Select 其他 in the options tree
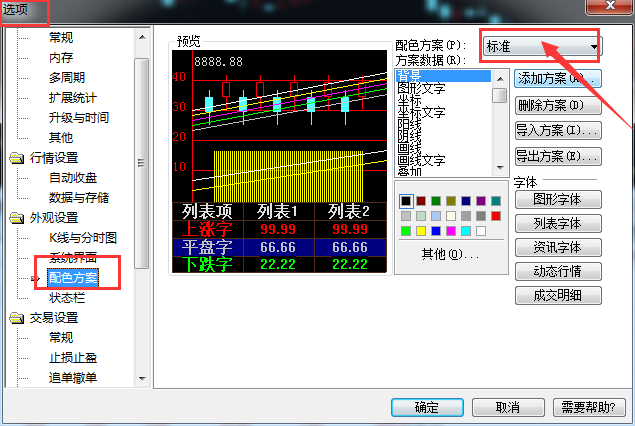635x426 pixels. pyautogui.click(x=61, y=138)
